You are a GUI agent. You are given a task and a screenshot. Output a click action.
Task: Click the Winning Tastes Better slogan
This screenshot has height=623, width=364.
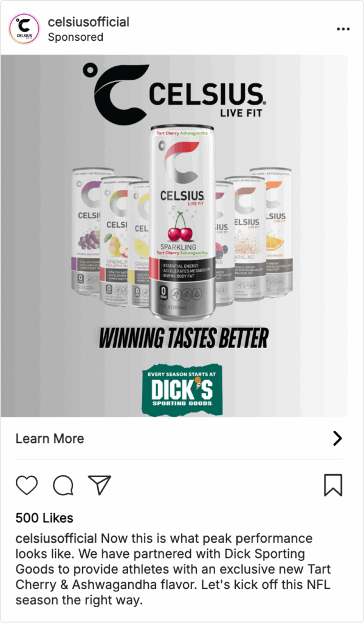pos(183,338)
